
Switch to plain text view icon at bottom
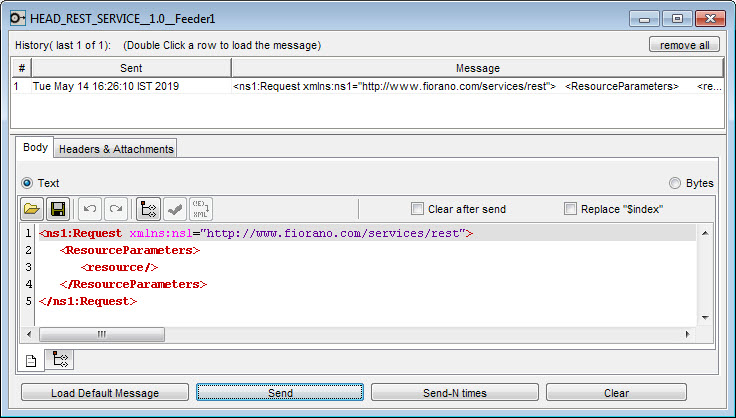coord(31,361)
